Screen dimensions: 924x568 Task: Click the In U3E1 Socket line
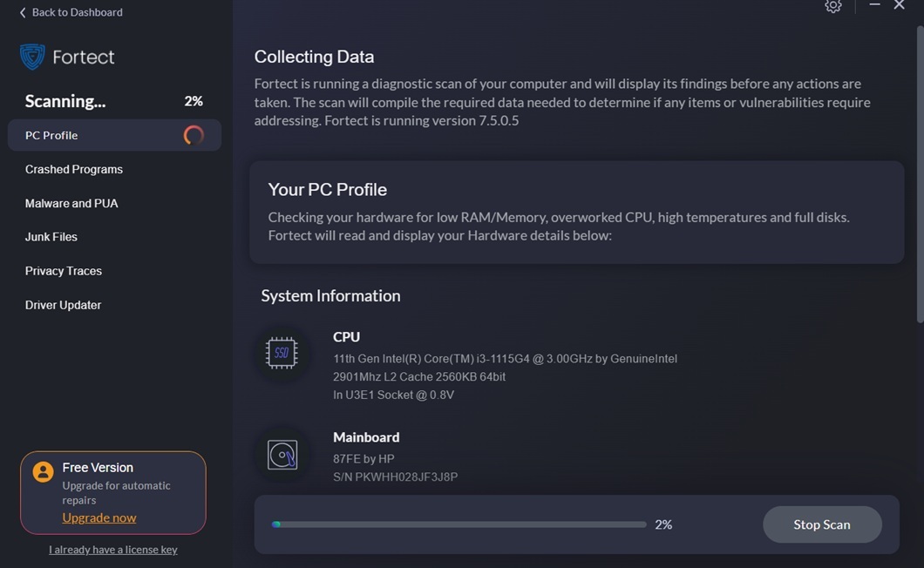(x=394, y=395)
